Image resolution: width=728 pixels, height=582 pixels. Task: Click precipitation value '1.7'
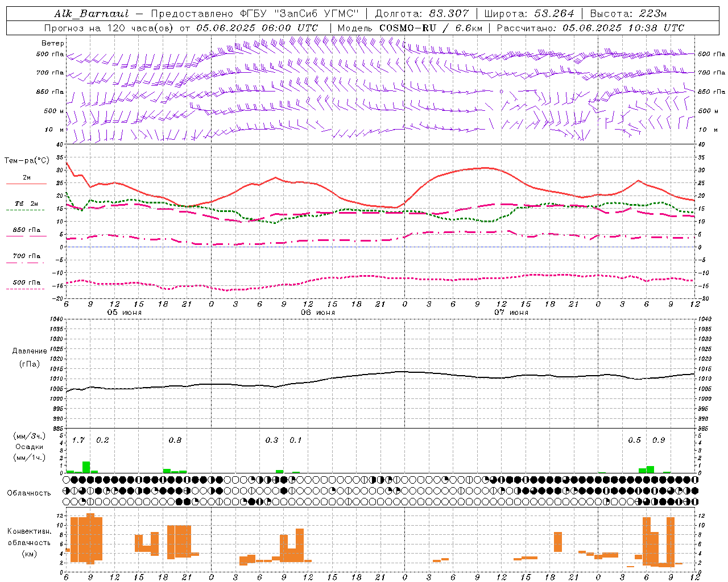coord(78,440)
